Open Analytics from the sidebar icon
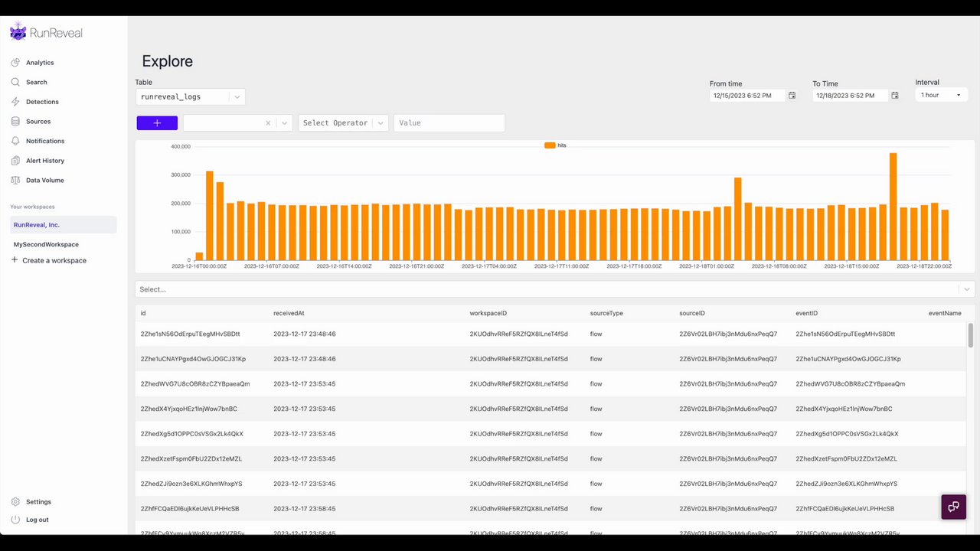Image resolution: width=980 pixels, height=551 pixels. click(x=15, y=63)
